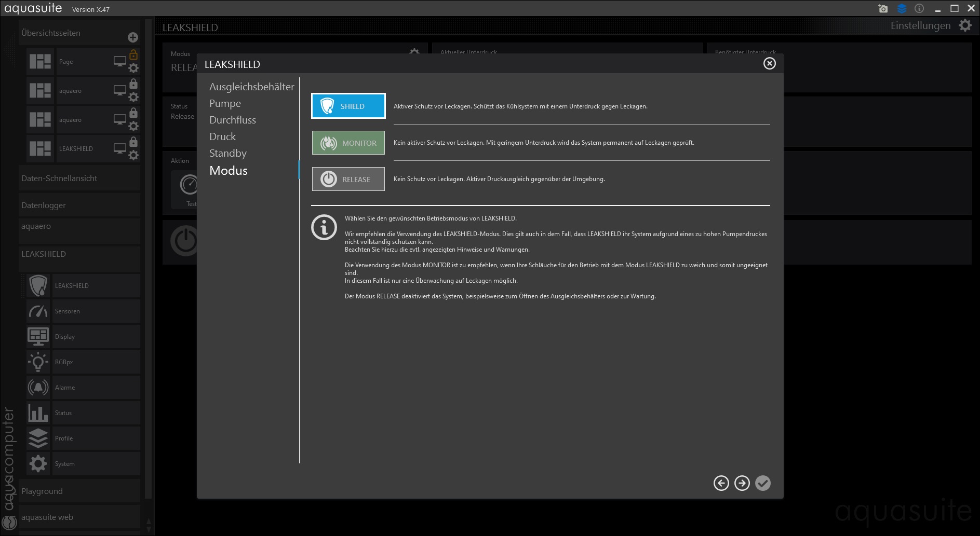
Task: Open the Alarme bell icon
Action: (38, 388)
